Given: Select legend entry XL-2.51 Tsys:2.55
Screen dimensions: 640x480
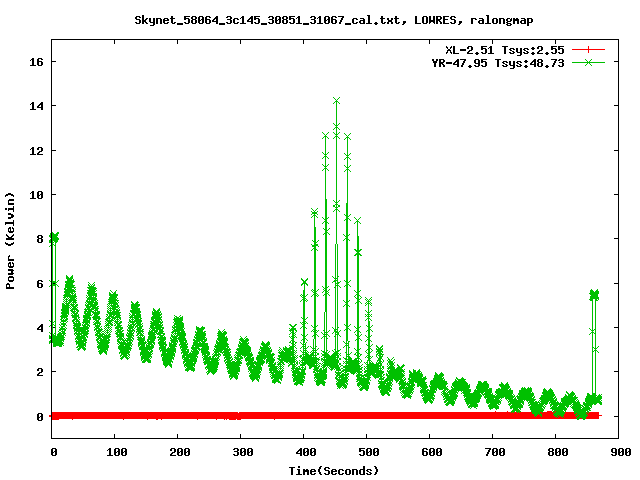Looking at the screenshot, I should 504,50.
